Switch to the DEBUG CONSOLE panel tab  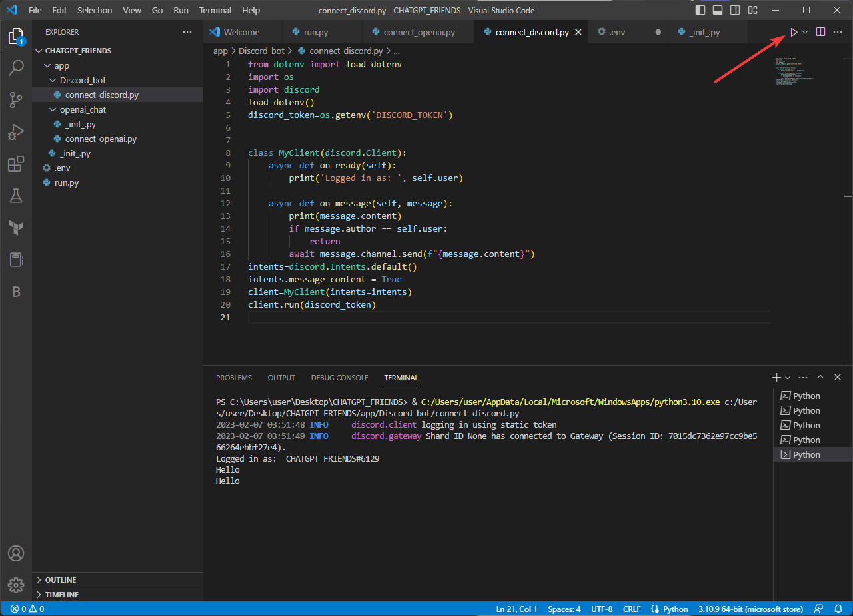(339, 378)
